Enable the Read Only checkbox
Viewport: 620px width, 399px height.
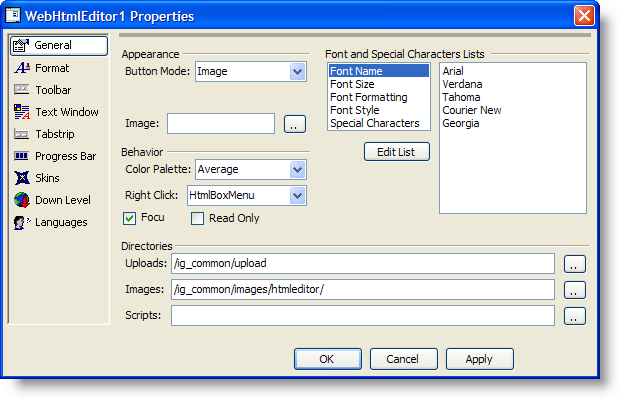pos(197,218)
